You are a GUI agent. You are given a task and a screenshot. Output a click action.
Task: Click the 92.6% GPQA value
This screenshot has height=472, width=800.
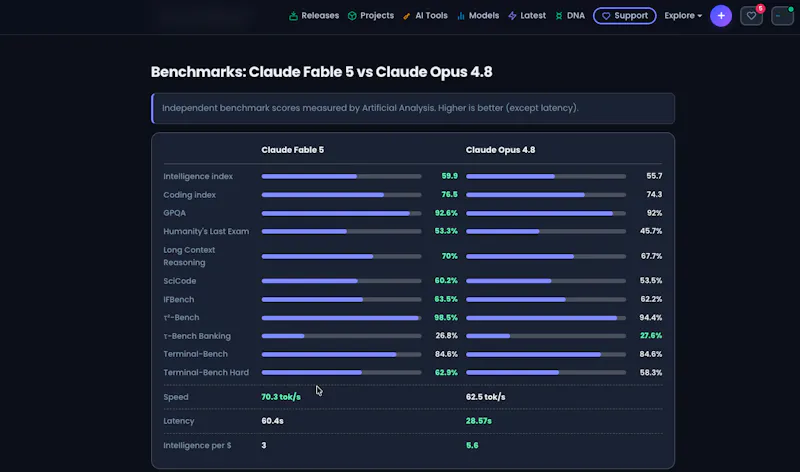point(446,213)
